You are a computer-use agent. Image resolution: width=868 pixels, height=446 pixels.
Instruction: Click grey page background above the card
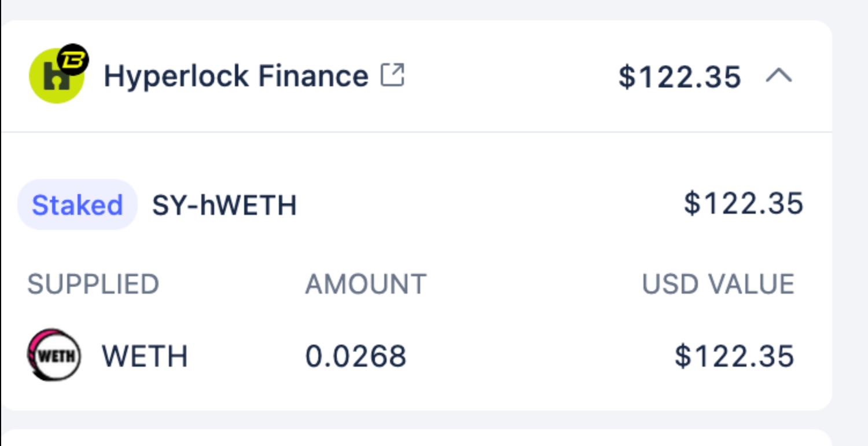pyautogui.click(x=417, y=9)
